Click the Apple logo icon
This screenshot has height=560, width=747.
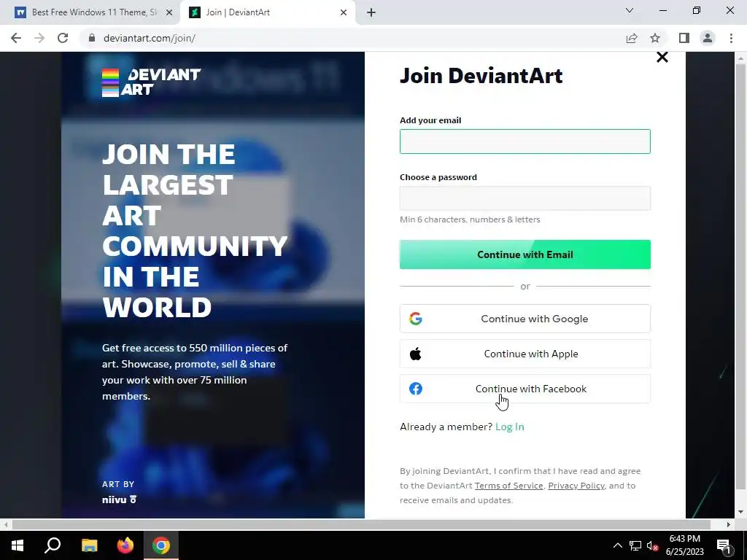click(x=415, y=354)
